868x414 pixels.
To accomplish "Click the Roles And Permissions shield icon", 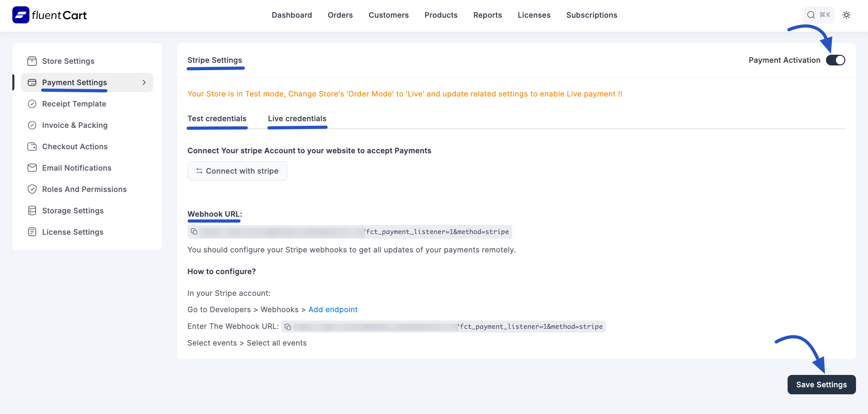I will tap(32, 189).
